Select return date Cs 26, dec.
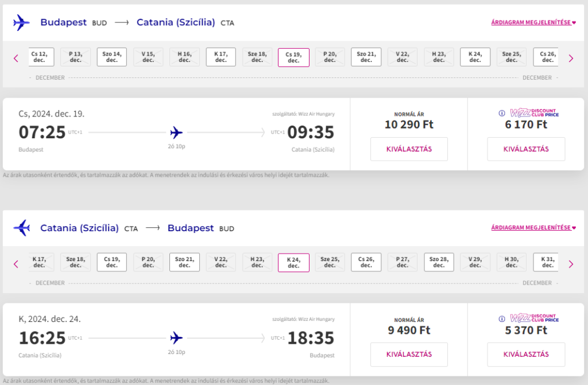588x385 pixels. [x=366, y=262]
